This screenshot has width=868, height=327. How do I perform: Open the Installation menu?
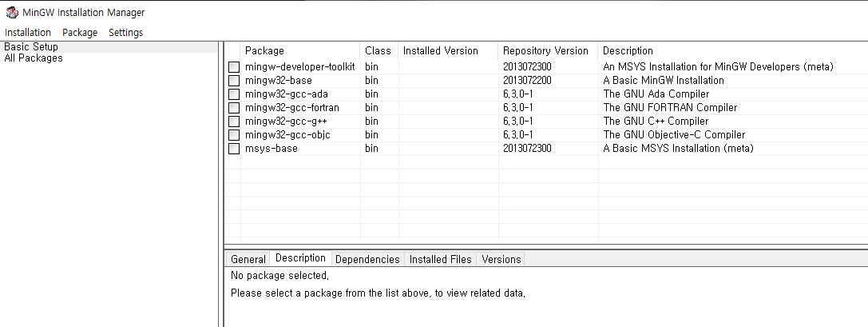pos(28,33)
